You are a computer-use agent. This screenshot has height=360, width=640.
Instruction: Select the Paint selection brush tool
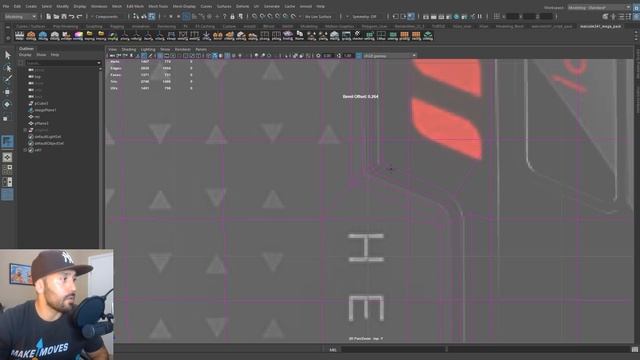[x=8, y=79]
